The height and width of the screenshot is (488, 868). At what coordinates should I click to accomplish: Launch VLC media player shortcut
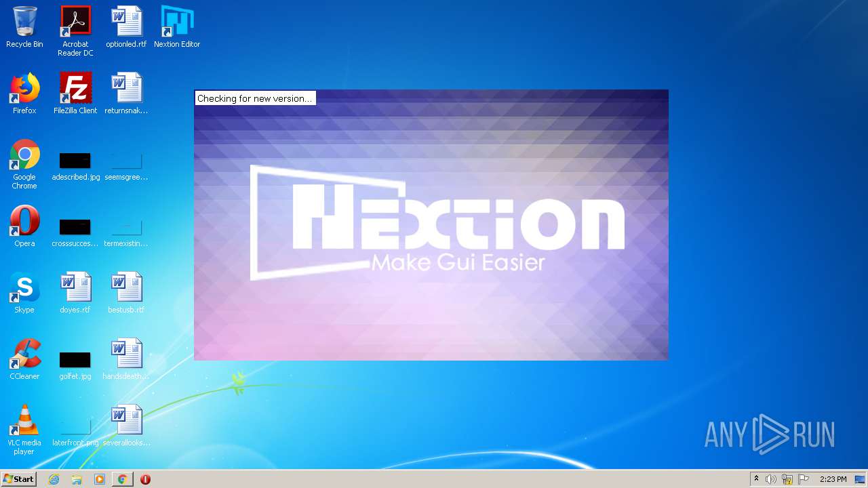[24, 430]
